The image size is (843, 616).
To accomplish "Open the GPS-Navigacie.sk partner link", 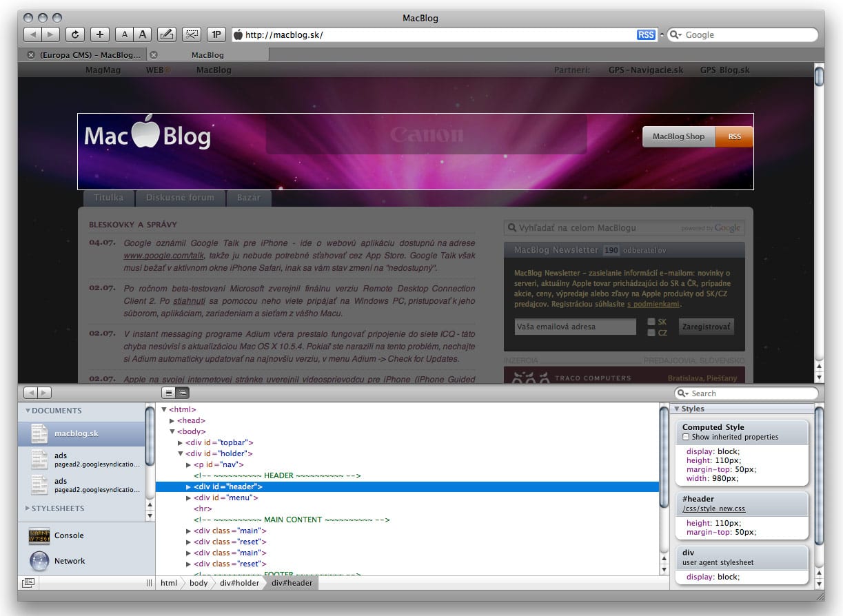I will (646, 70).
